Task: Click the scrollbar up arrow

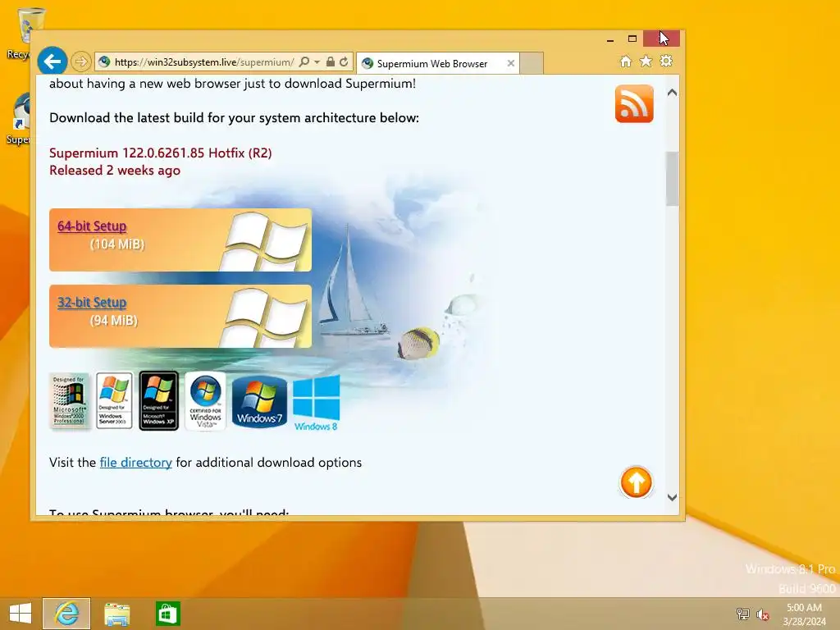Action: point(673,93)
